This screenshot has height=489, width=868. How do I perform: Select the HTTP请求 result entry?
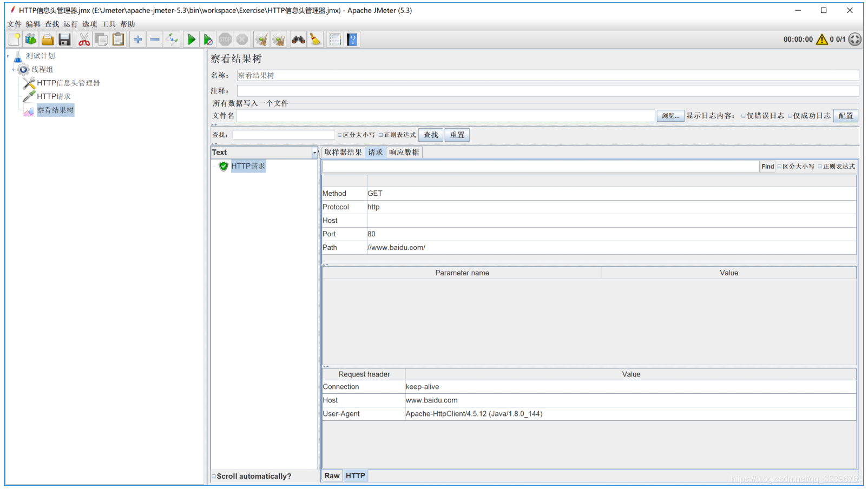click(x=248, y=167)
